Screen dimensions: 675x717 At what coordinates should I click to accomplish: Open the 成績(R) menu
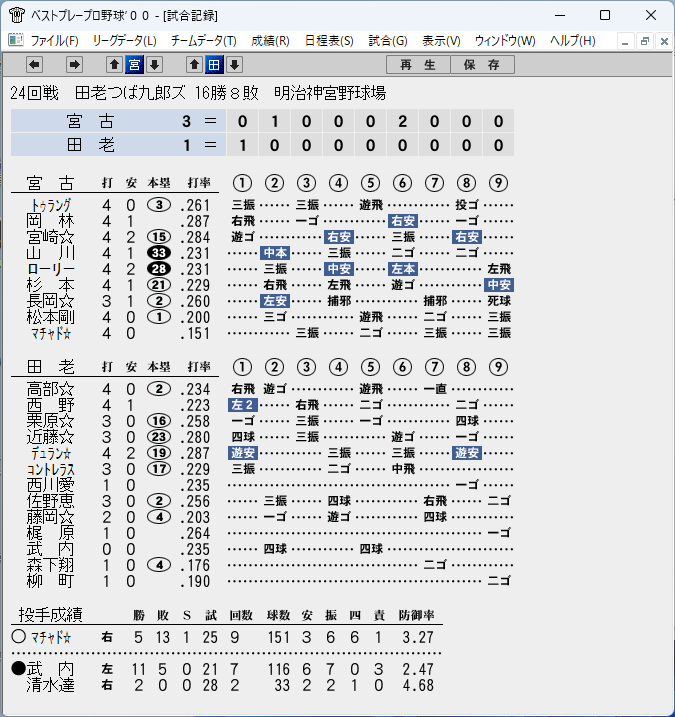[270, 41]
